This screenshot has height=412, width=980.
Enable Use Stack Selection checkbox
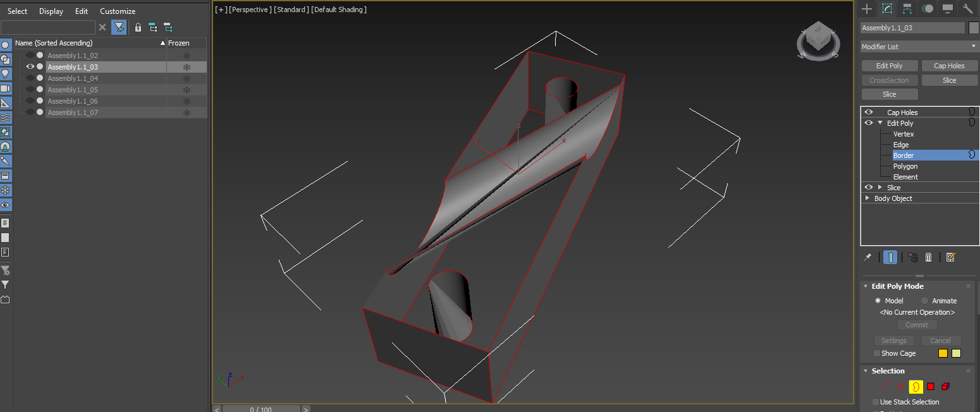pos(876,402)
